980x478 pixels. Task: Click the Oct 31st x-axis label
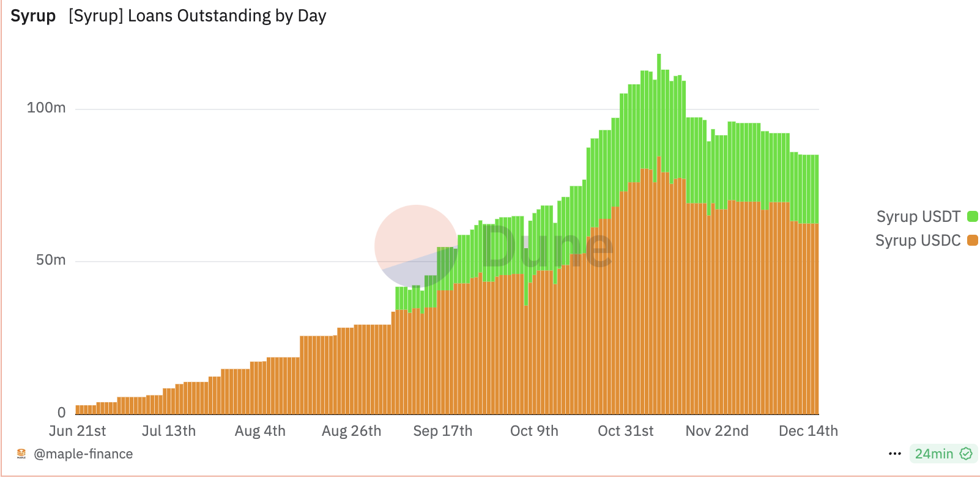click(x=625, y=431)
